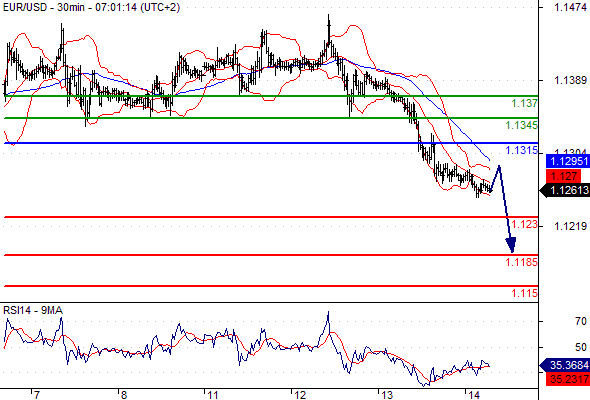The height and width of the screenshot is (400, 590).
Task: Select date marker 11 on time axis
Action: click(213, 395)
